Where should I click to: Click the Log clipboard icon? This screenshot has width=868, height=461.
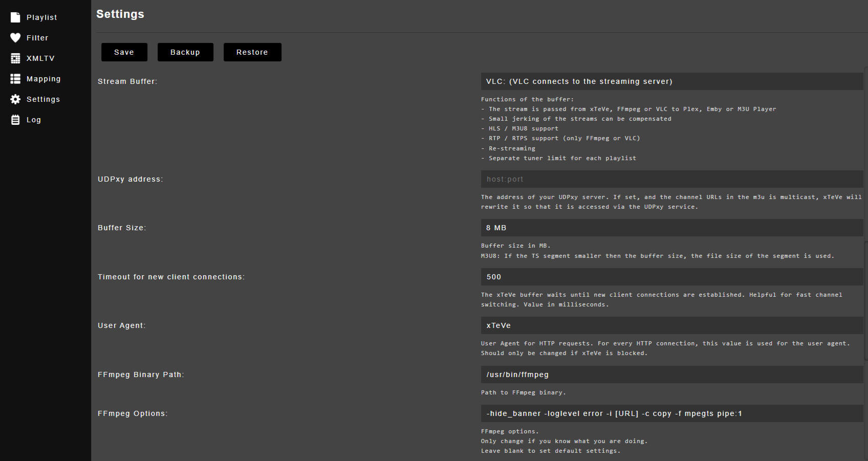point(15,120)
